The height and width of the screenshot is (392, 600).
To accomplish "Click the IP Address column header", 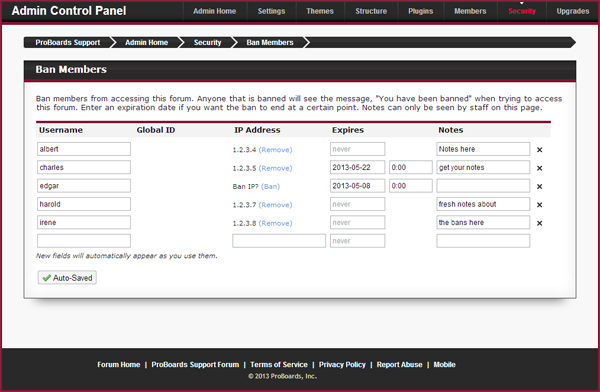I will (257, 130).
